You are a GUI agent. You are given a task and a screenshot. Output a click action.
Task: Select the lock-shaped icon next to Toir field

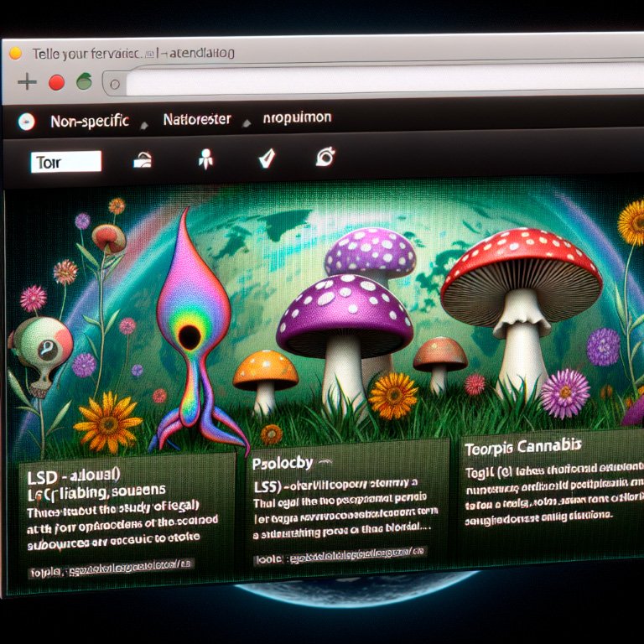[143, 160]
